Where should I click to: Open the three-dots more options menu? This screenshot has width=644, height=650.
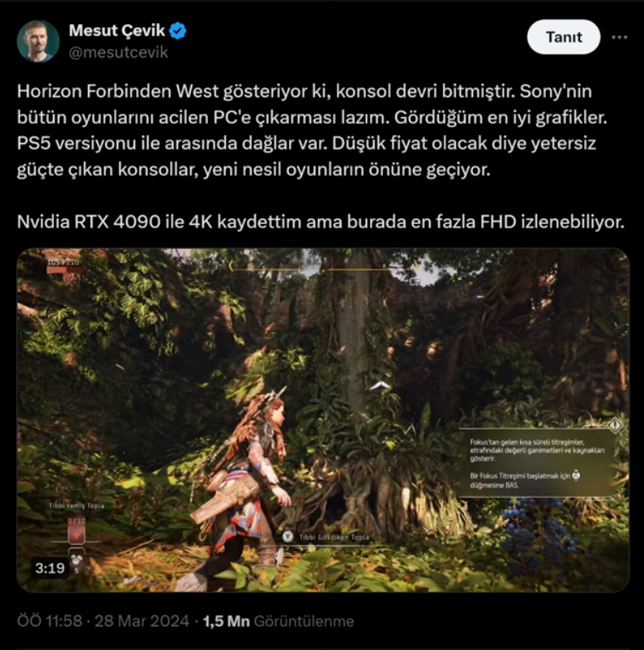click(619, 38)
